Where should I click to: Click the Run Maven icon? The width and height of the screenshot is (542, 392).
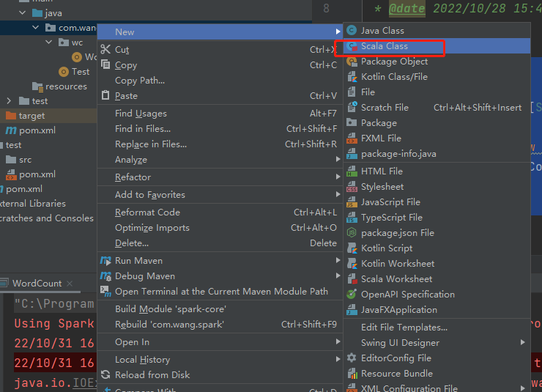point(105,261)
